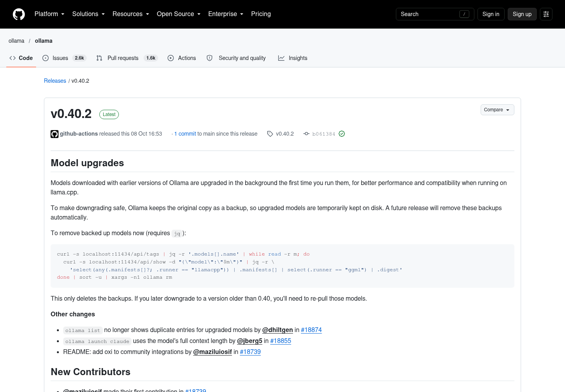The image size is (565, 392).
Task: Click the v0.40.2 release title
Action: pos(71,114)
